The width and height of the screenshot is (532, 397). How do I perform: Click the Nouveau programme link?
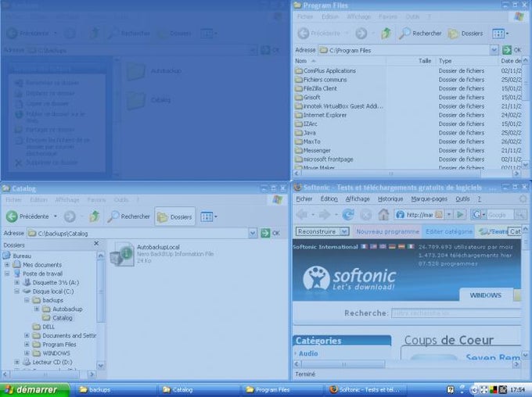387,231
